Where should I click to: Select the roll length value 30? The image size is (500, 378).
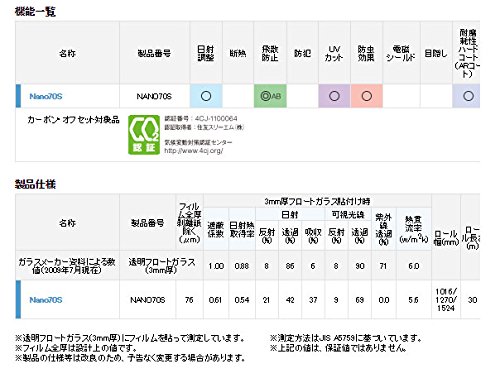472,300
